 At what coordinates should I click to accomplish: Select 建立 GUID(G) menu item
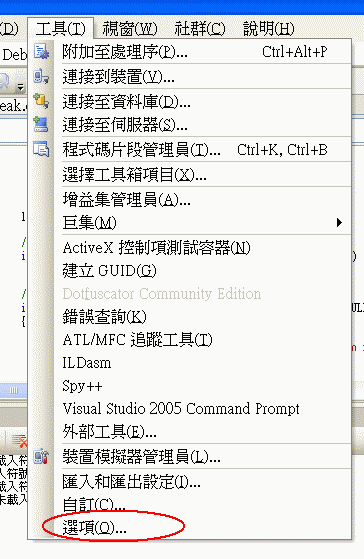pos(109,271)
